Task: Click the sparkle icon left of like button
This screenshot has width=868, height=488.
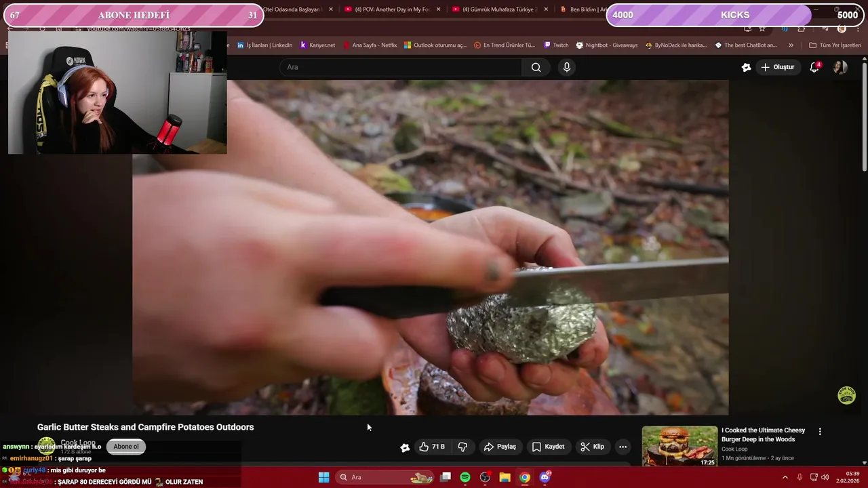Action: (x=405, y=447)
